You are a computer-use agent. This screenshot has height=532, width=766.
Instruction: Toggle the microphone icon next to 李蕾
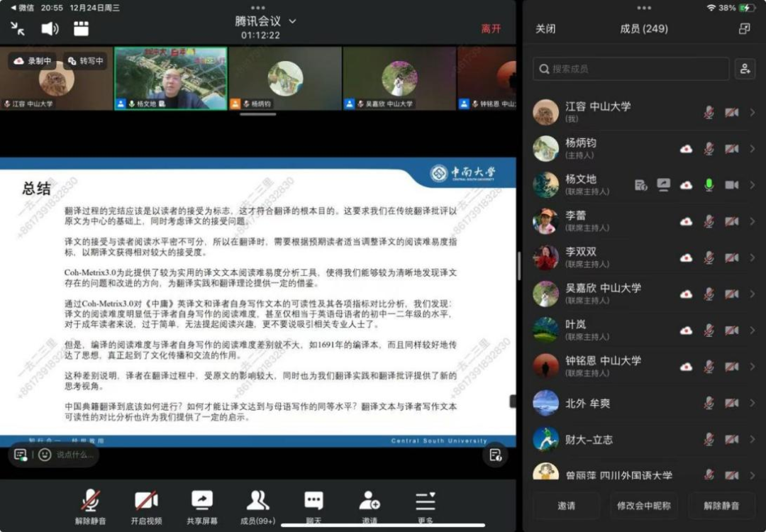[709, 222]
